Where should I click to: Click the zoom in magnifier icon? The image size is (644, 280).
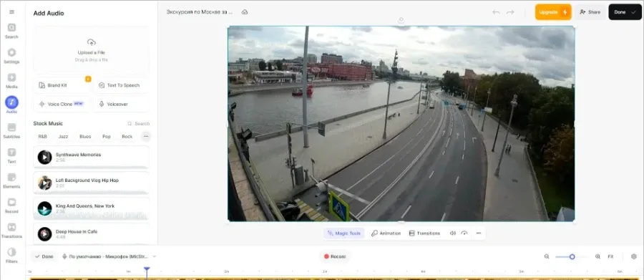point(597,256)
